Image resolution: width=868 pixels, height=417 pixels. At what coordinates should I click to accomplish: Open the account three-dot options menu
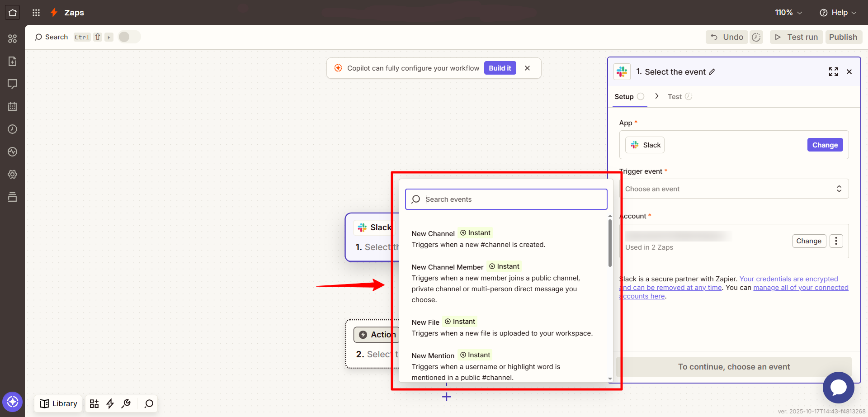click(x=836, y=241)
